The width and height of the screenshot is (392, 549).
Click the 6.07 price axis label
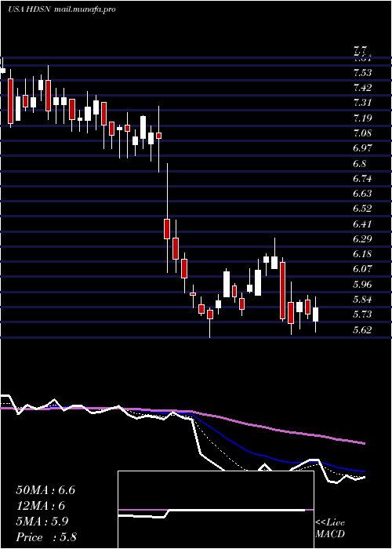362,269
